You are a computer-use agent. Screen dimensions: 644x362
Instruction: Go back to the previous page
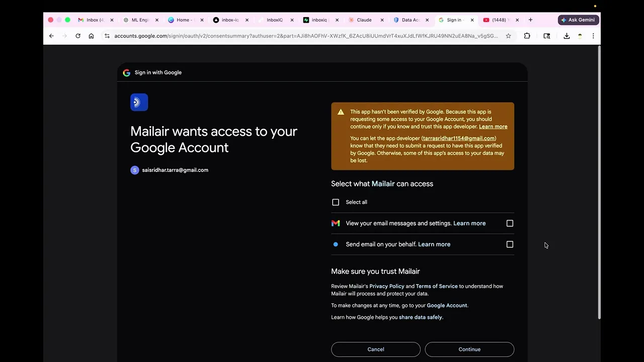51,36
